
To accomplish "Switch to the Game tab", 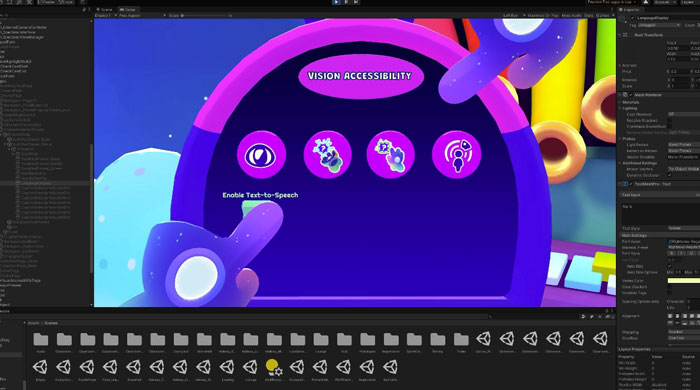I will 128,9.
